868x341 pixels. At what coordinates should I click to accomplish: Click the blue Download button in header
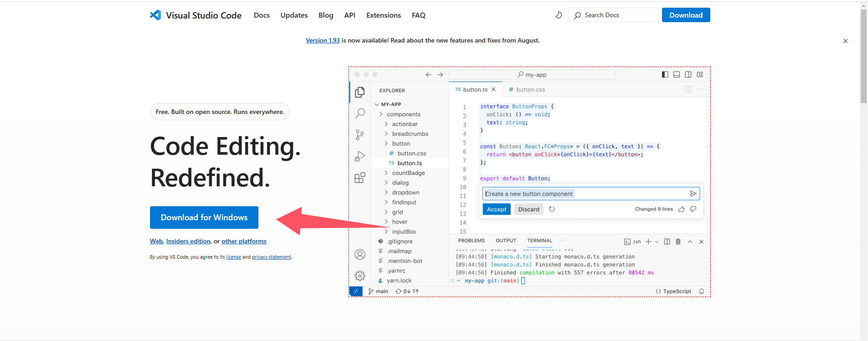[686, 15]
